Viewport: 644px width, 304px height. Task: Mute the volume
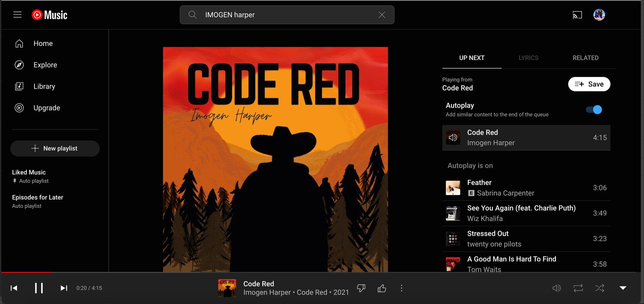pyautogui.click(x=556, y=288)
